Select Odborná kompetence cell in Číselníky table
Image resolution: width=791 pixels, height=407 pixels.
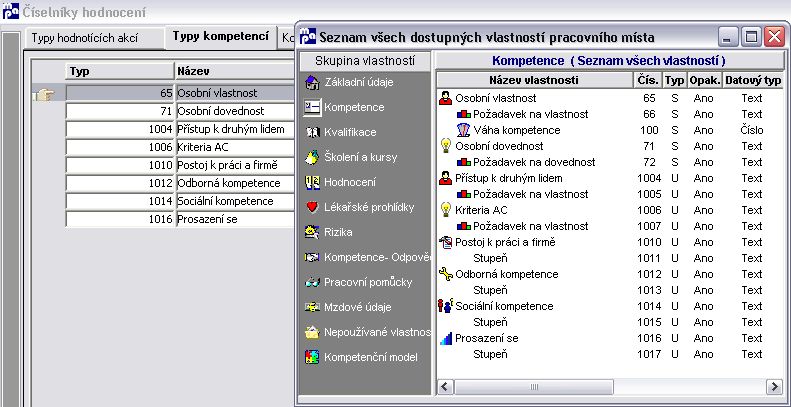[235, 183]
